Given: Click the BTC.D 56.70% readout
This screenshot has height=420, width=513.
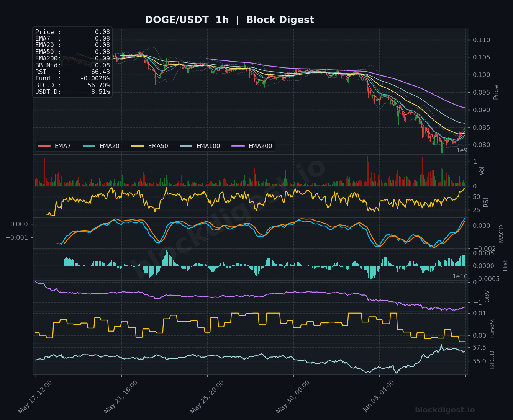Looking at the screenshot, I should pyautogui.click(x=72, y=85).
